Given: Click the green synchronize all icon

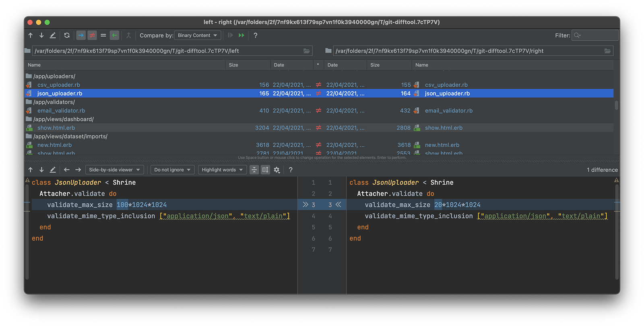Looking at the screenshot, I should (242, 35).
